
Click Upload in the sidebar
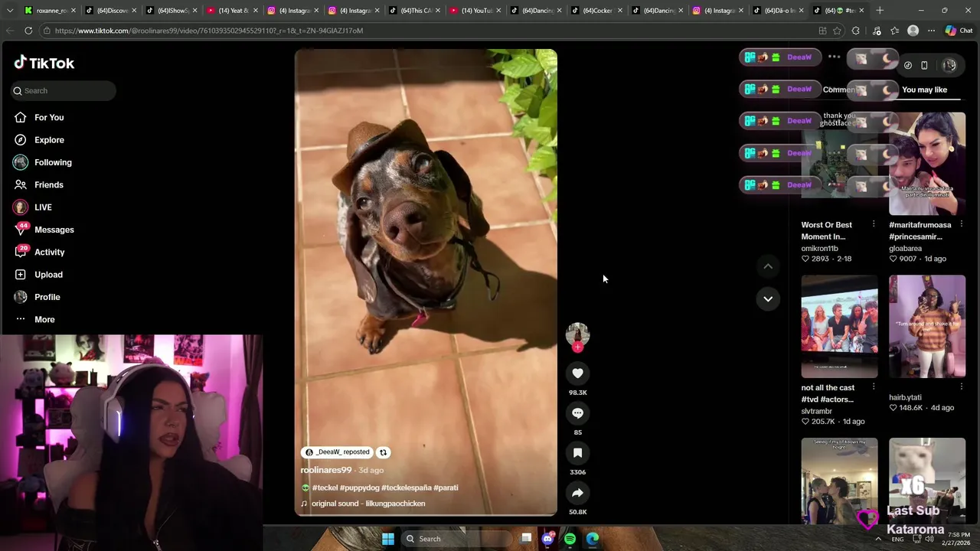38,275
